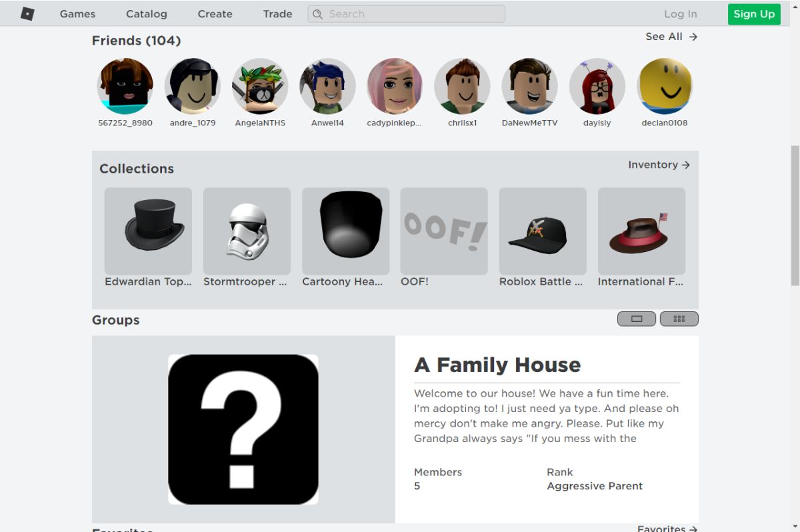Switch Groups to grid view
Viewport: 800px width, 532px height.
coord(679,319)
